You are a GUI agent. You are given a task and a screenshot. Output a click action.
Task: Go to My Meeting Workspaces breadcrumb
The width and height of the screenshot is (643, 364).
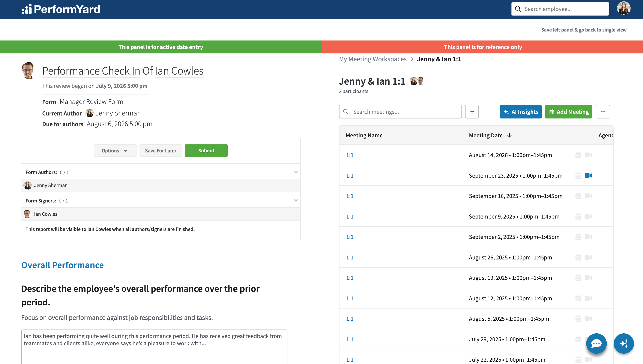pyautogui.click(x=373, y=59)
